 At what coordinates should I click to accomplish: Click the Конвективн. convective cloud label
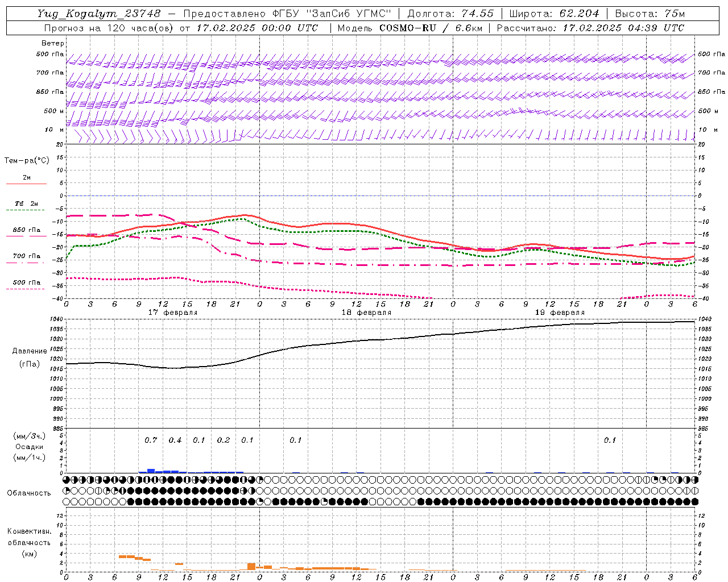tap(29, 531)
